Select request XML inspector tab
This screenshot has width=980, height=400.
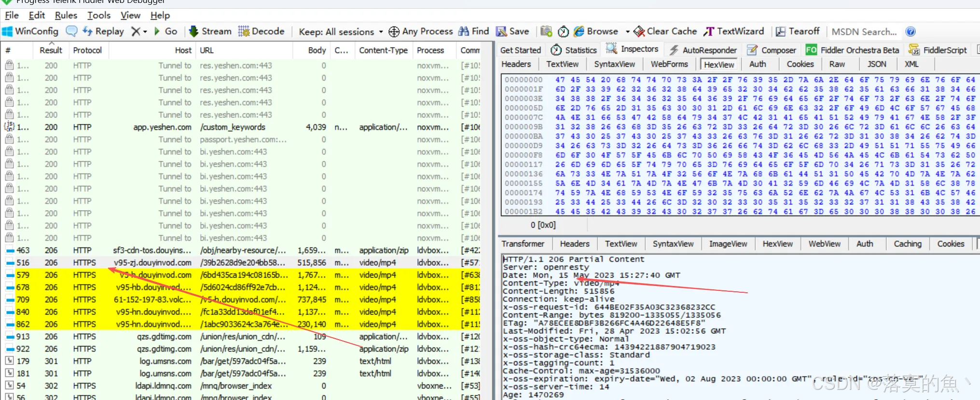911,64
